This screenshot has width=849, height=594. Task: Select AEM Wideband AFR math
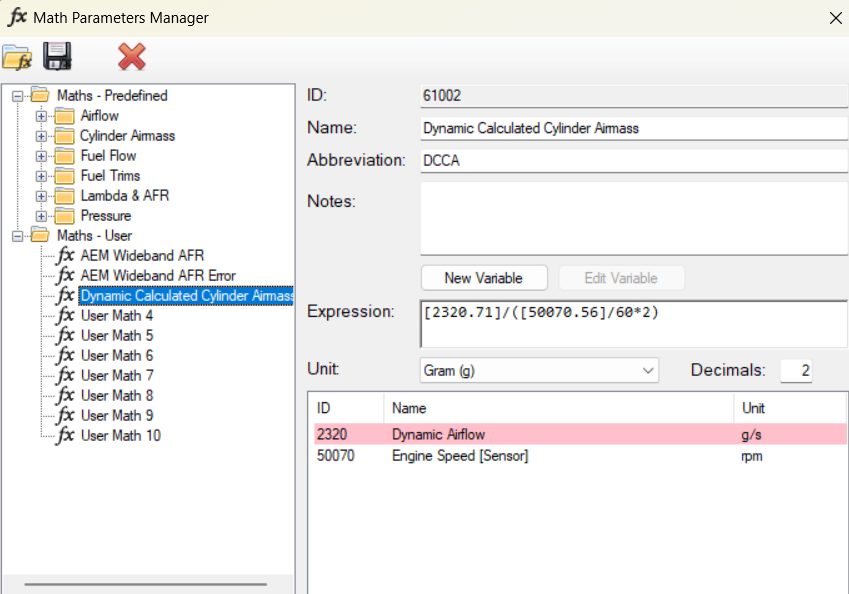coord(142,256)
